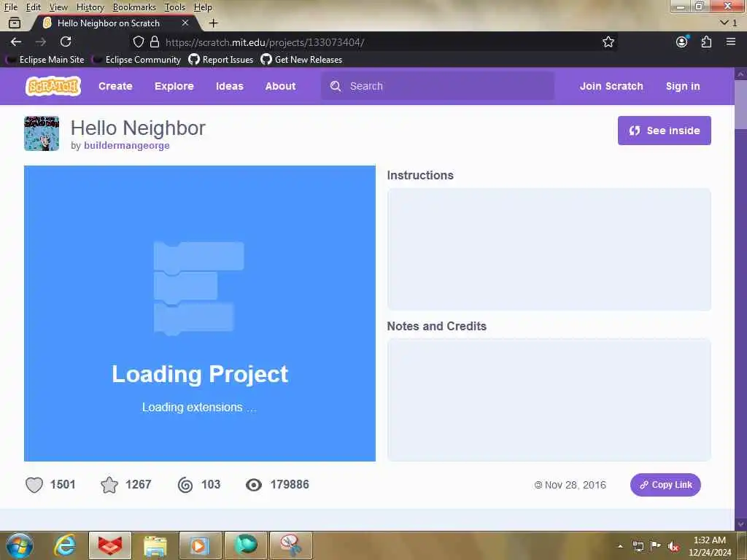Close the Hello Neighbor on Scratch tab
The height and width of the screenshot is (560, 747).
click(185, 23)
